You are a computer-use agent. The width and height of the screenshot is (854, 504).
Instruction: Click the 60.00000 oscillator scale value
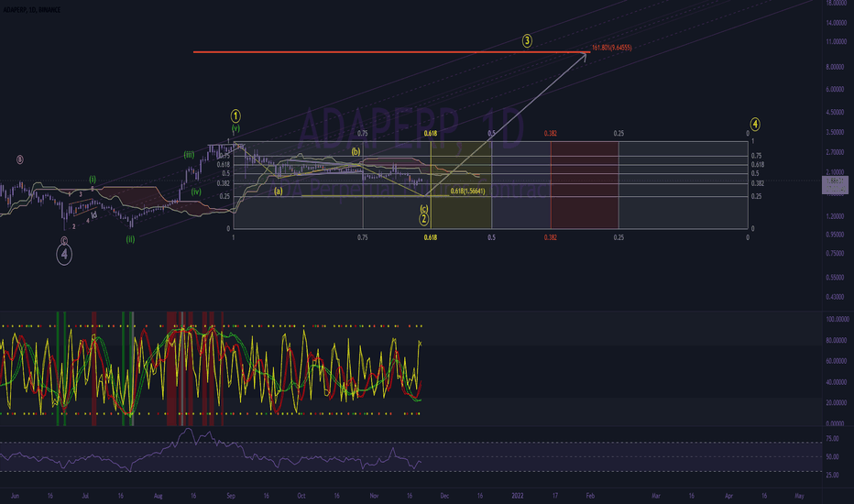tap(838, 361)
